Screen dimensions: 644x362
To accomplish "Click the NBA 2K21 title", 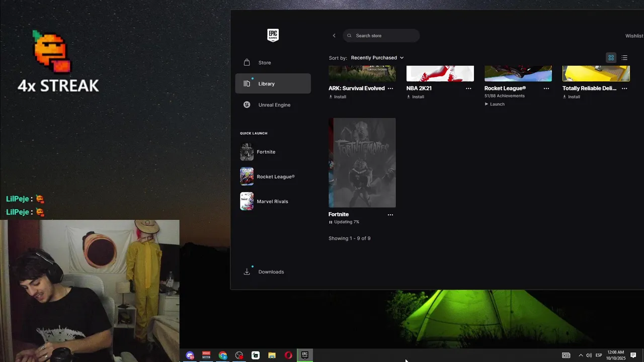I will click(419, 88).
